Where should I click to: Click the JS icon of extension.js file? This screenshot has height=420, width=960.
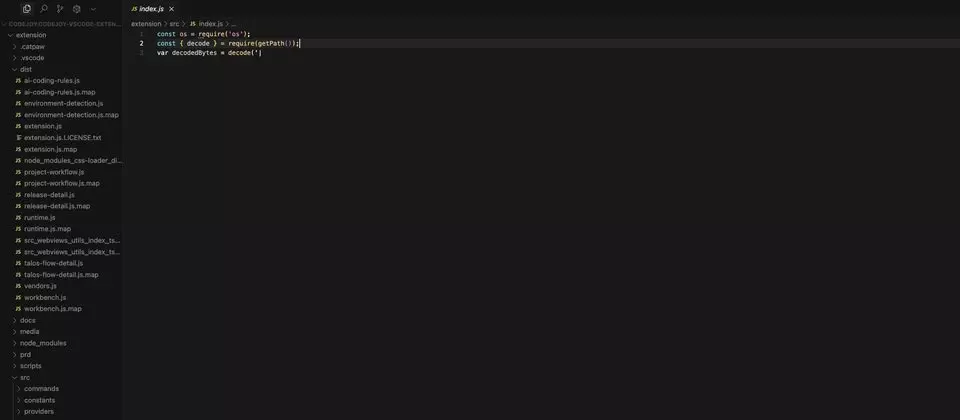tap(18, 126)
